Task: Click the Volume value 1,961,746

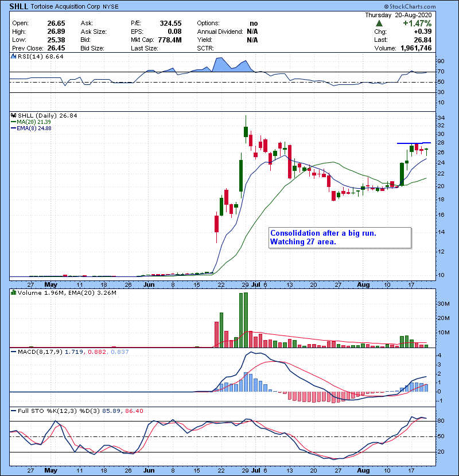Action: [x=416, y=48]
